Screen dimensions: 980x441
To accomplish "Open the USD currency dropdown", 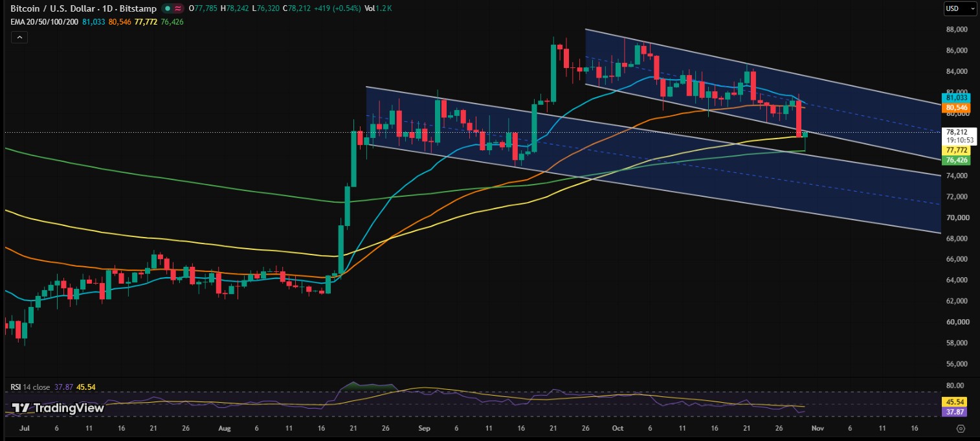I will click(960, 8).
